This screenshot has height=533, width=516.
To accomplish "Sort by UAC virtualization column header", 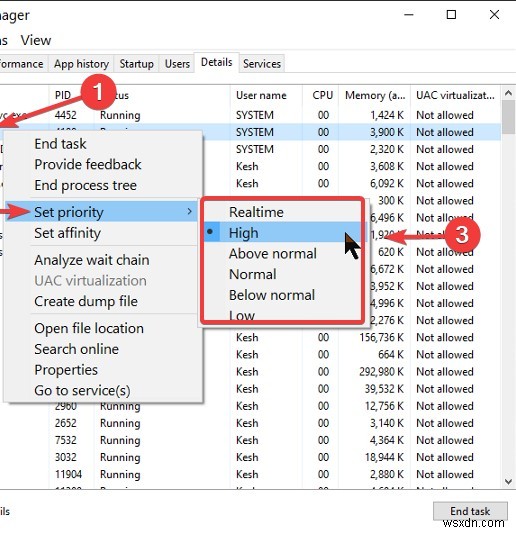I will coord(455,95).
